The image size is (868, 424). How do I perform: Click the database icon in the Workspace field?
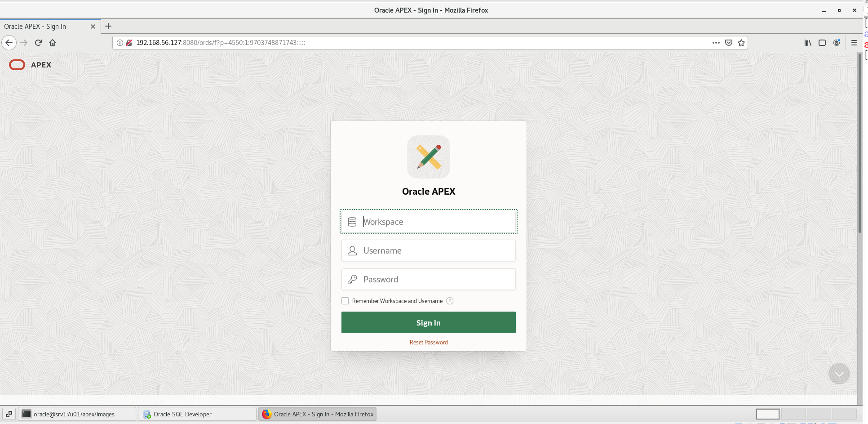352,222
